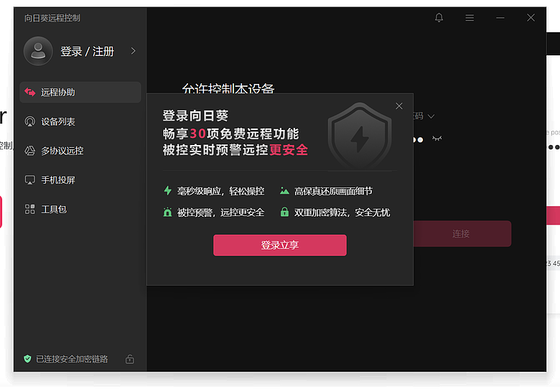Expand the password type dropdown arrow
Screen dimensions: 560x392
(x=431, y=116)
